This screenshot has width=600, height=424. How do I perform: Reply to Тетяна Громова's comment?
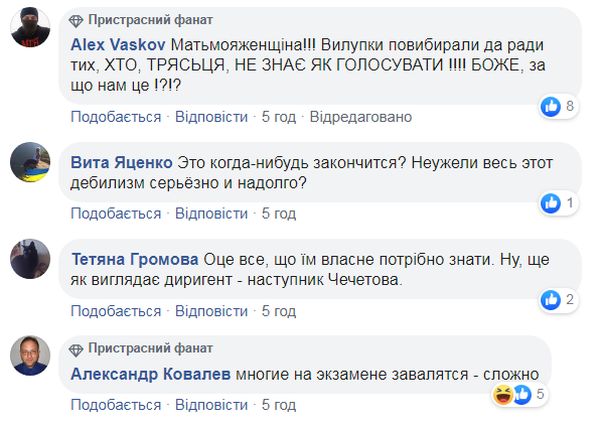[x=211, y=309]
